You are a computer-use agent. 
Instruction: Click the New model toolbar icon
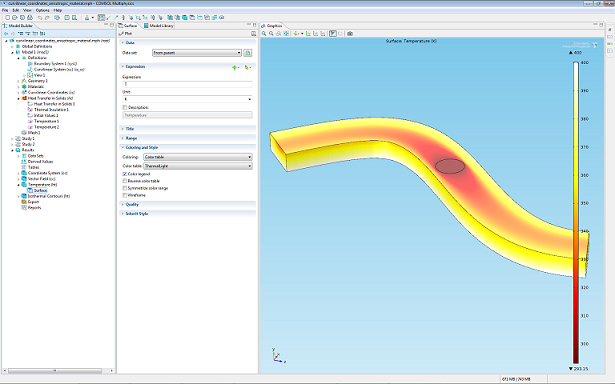click(x=7, y=18)
